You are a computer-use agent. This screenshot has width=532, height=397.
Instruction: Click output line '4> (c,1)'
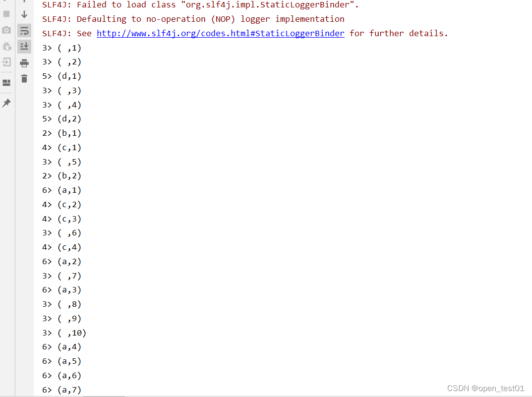click(x=62, y=148)
